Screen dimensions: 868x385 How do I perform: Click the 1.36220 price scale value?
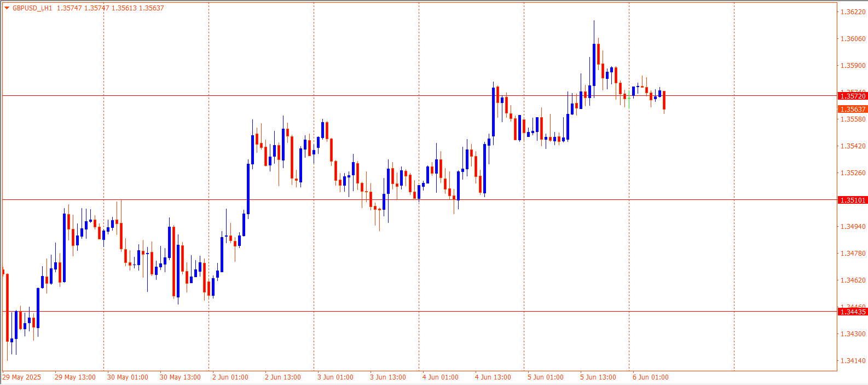click(853, 12)
